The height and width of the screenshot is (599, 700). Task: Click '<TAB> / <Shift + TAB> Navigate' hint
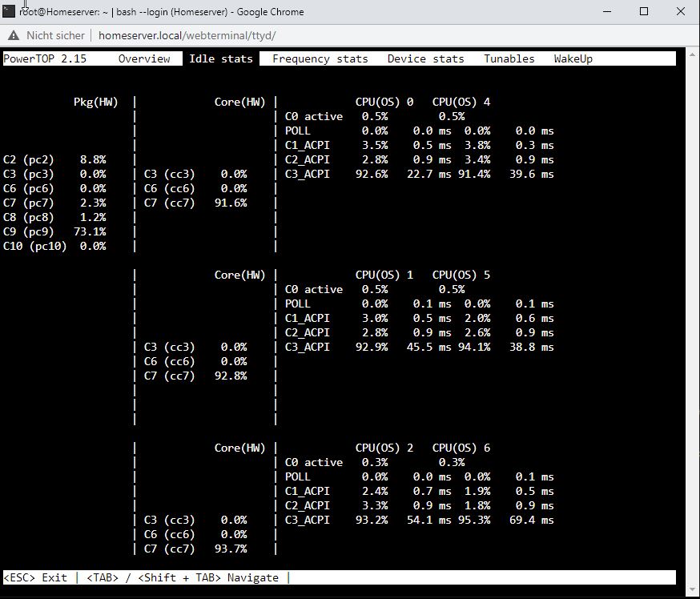click(x=182, y=577)
